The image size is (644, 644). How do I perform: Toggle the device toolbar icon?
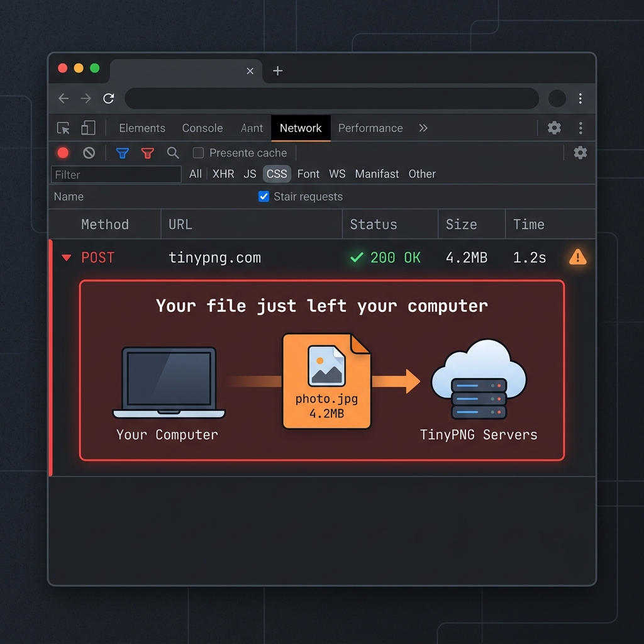[x=88, y=128]
